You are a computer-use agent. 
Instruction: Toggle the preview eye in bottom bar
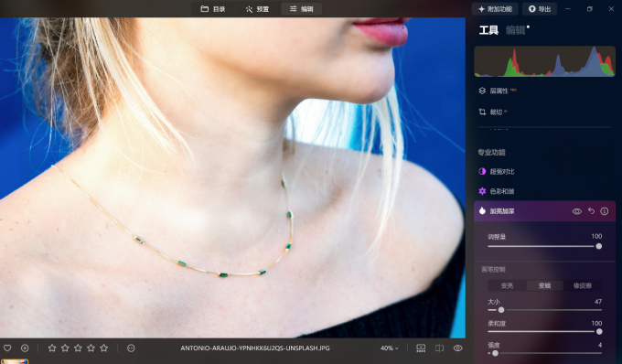[457, 348]
